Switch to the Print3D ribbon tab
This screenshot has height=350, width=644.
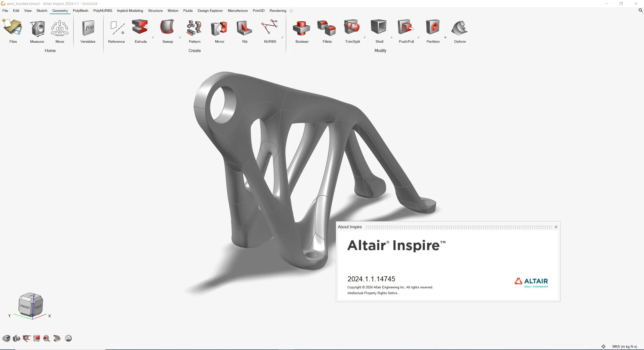click(259, 11)
